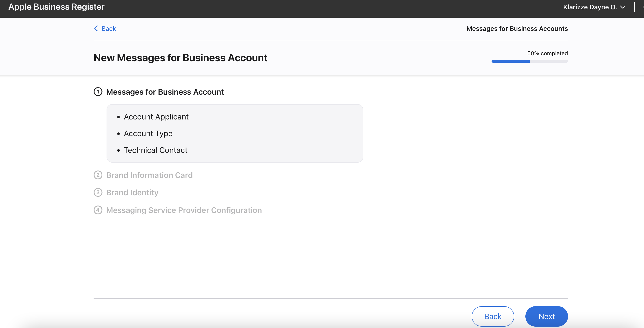Click the Account Type list item
This screenshot has height=328, width=644.
148,133
